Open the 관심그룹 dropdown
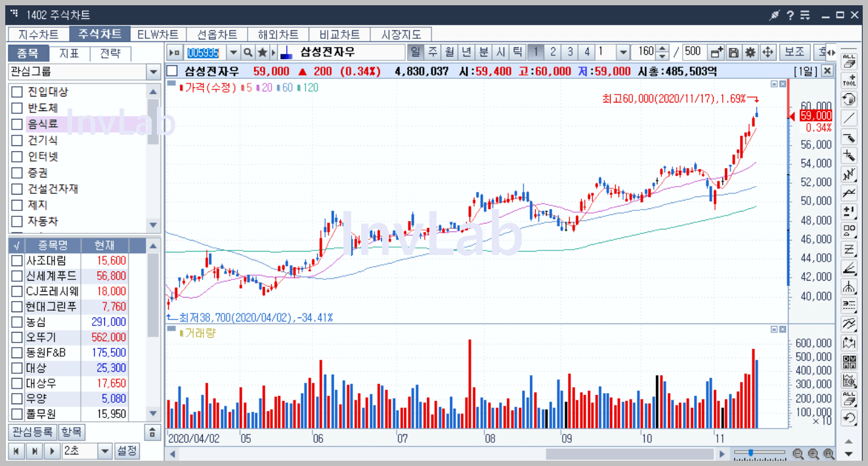Viewport: 868px width, 466px height. (x=153, y=72)
